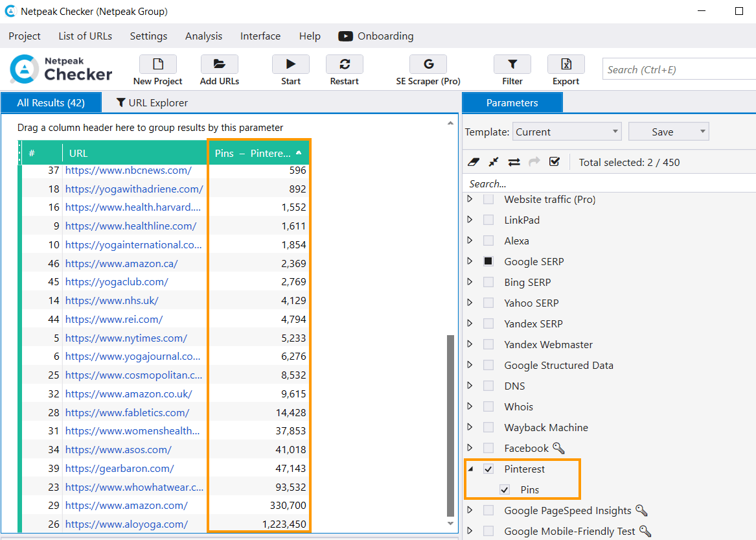This screenshot has height=540, width=756.
Task: Open the List of URLs menu
Action: pos(86,36)
